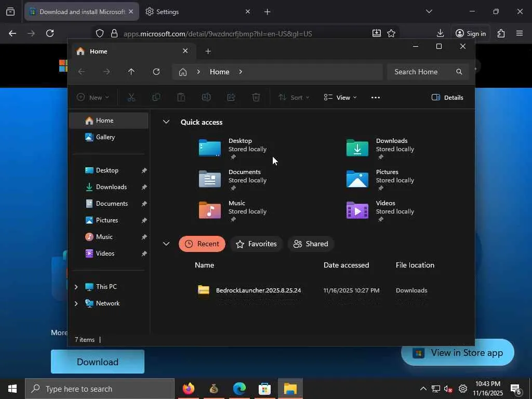Screen dimensions: 532x399
Task: Open the View dropdown menu
Action: click(x=340, y=97)
